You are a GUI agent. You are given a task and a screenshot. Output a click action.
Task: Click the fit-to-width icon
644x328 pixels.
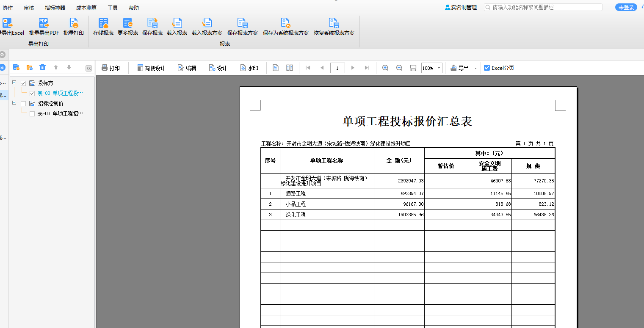[413, 68]
